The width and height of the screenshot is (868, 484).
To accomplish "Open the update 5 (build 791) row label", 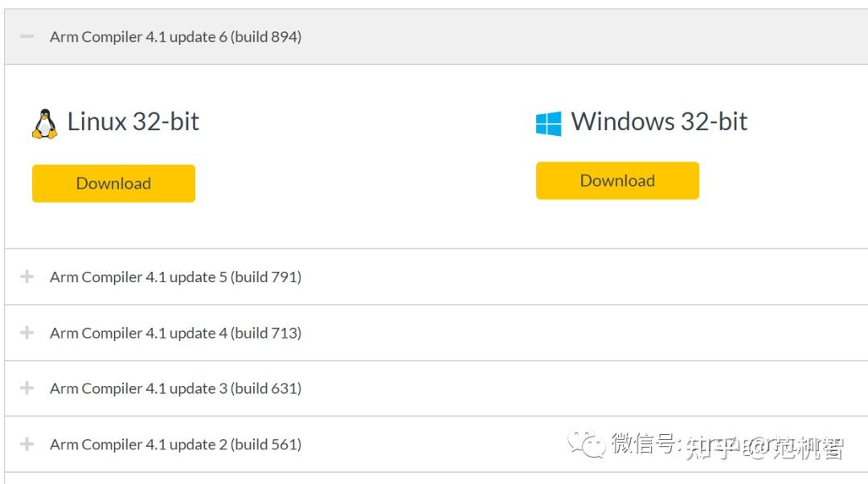I will click(x=175, y=277).
